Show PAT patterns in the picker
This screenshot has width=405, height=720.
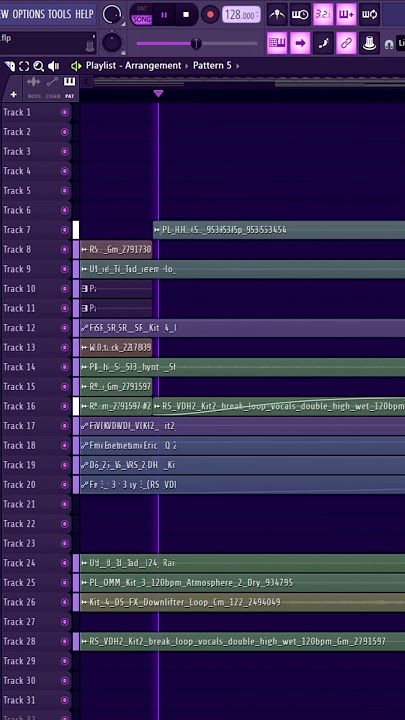(x=69, y=88)
